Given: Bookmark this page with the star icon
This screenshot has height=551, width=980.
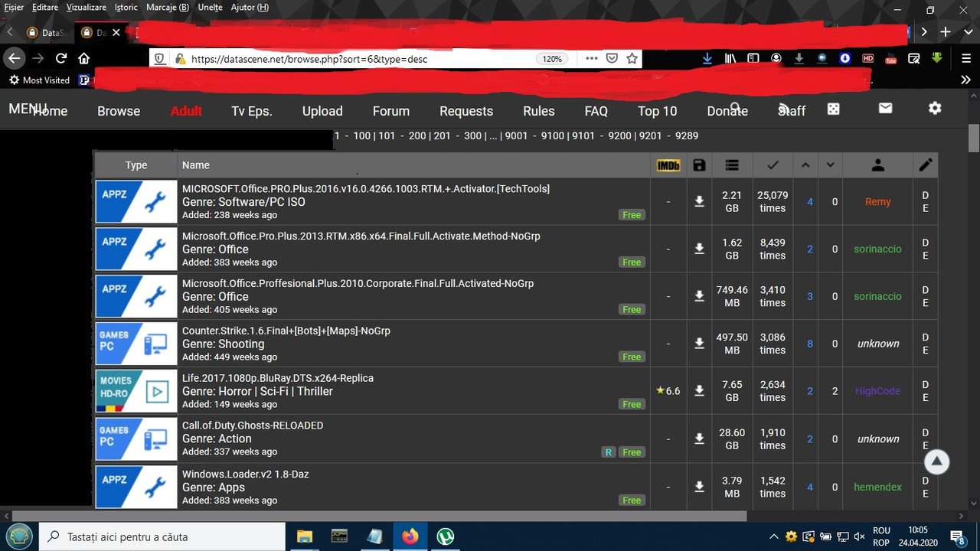Looking at the screenshot, I should pyautogui.click(x=632, y=58).
